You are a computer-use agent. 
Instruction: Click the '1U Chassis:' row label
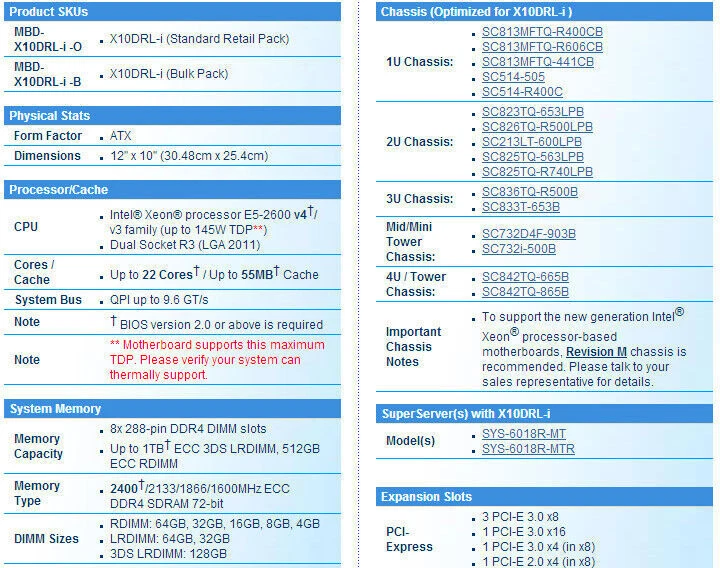click(420, 62)
